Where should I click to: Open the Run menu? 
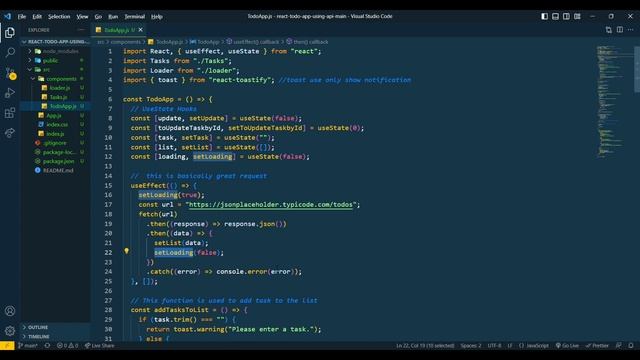point(113,16)
